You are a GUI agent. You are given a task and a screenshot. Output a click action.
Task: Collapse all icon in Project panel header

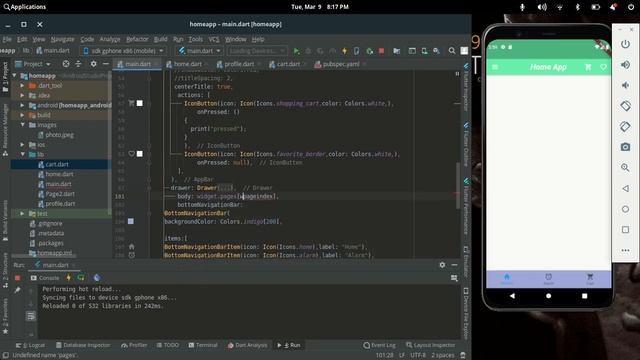tap(78, 64)
